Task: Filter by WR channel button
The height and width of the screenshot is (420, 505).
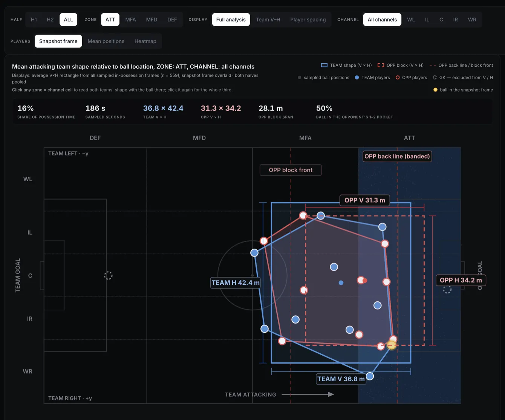Action: tap(472, 20)
